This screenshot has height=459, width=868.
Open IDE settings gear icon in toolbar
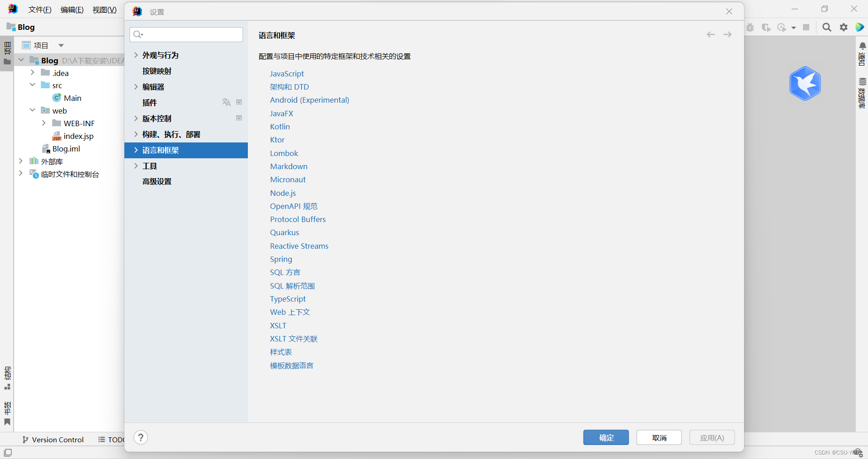[844, 27]
